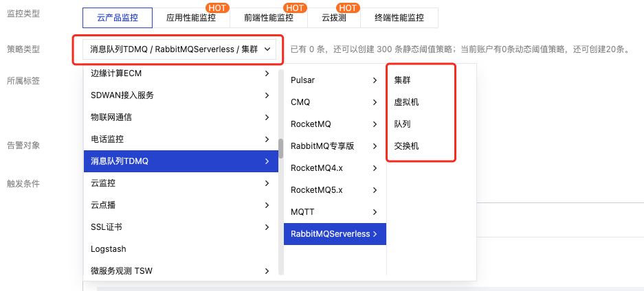Expand RabbitMQ专享版 chevron
The height and width of the screenshot is (291, 644).
375,146
